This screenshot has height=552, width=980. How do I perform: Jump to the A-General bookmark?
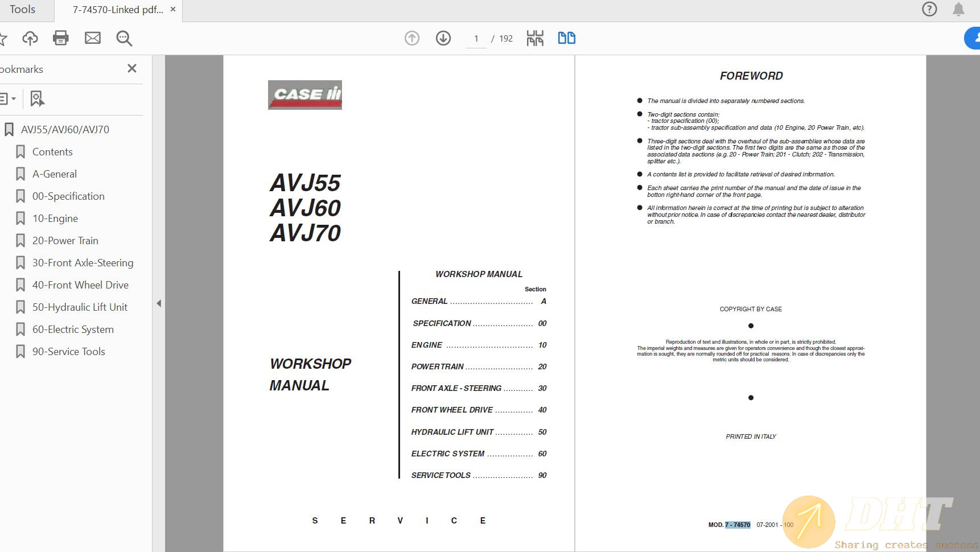coord(55,174)
